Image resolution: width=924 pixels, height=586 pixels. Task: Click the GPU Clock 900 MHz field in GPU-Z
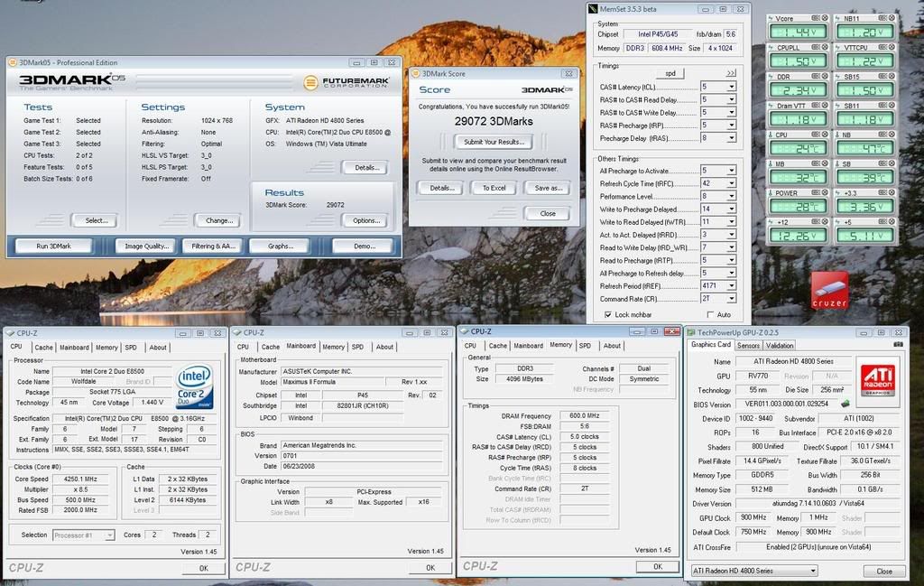click(753, 517)
